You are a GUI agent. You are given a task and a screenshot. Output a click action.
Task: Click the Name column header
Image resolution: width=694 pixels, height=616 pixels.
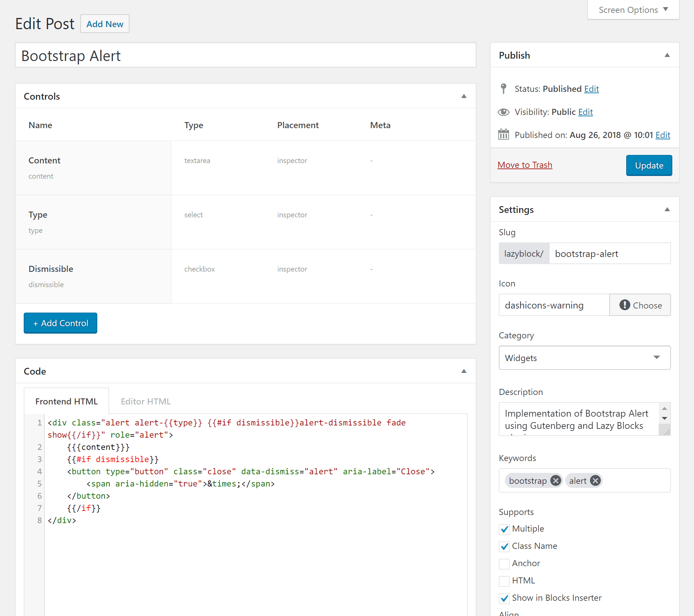pyautogui.click(x=40, y=125)
